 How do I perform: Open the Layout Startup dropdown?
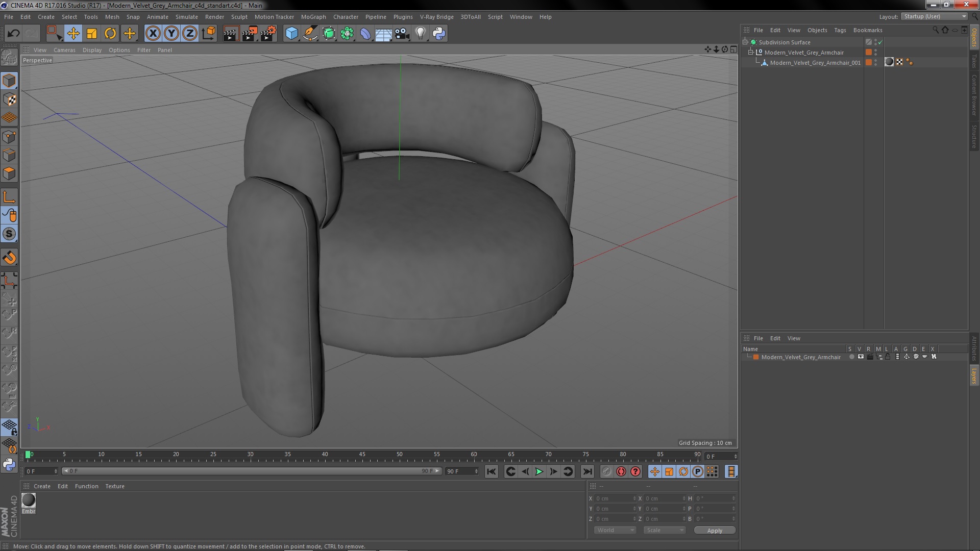click(x=935, y=16)
